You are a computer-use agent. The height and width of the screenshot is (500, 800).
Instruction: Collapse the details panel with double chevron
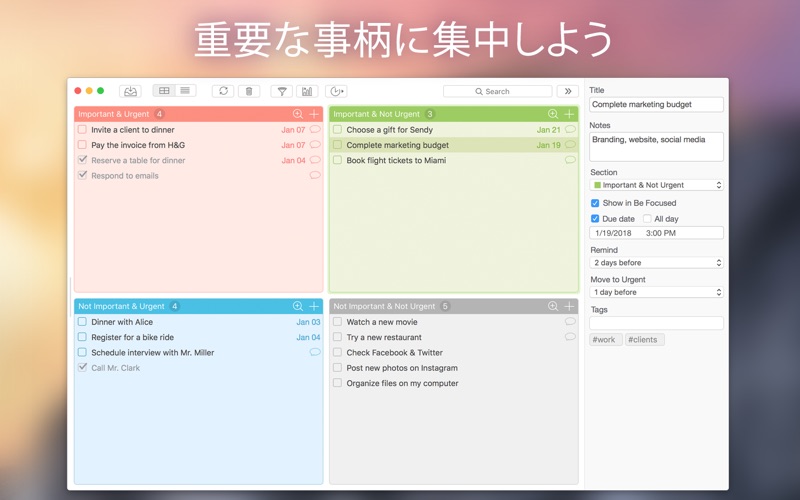pos(568,91)
